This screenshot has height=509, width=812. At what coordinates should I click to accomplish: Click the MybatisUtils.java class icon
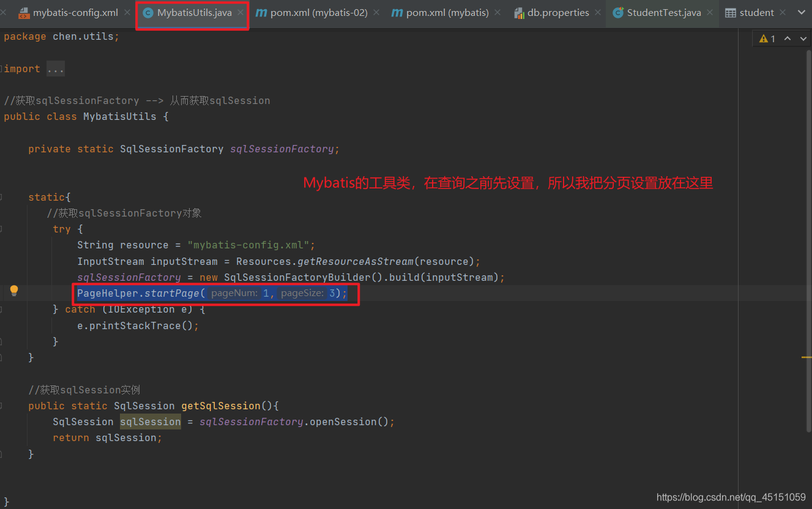click(x=147, y=13)
